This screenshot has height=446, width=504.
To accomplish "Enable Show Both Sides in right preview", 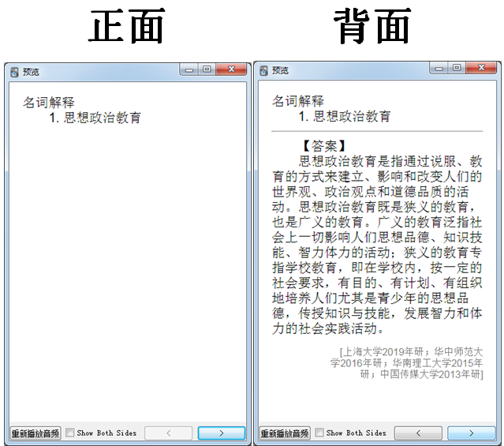I will coord(319,433).
